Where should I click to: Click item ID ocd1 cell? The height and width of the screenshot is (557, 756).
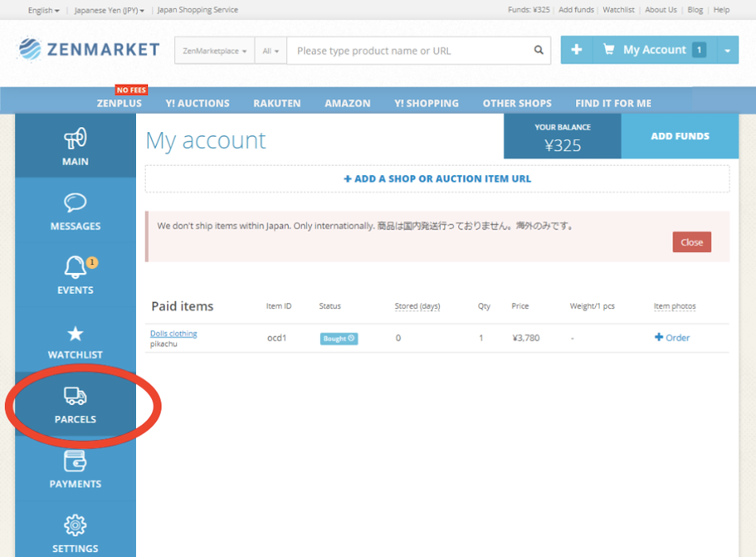click(x=277, y=338)
